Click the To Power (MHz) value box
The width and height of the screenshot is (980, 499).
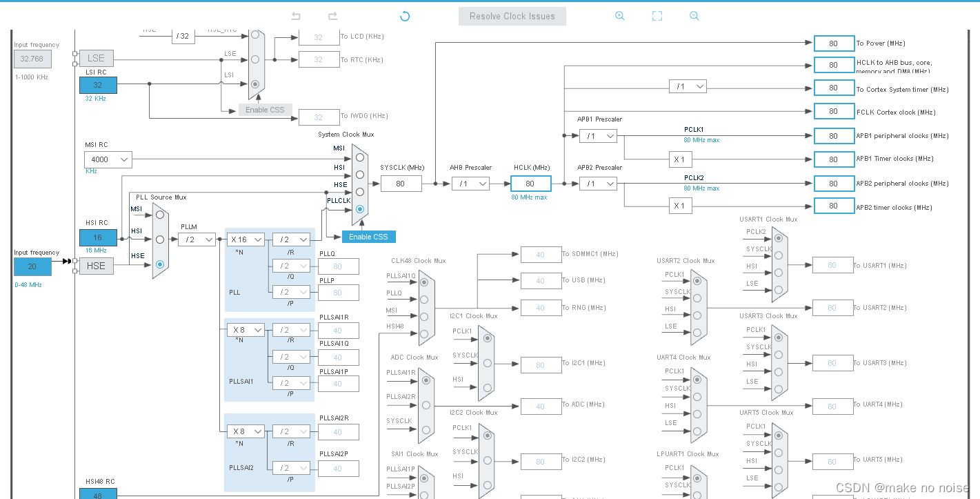(834, 43)
